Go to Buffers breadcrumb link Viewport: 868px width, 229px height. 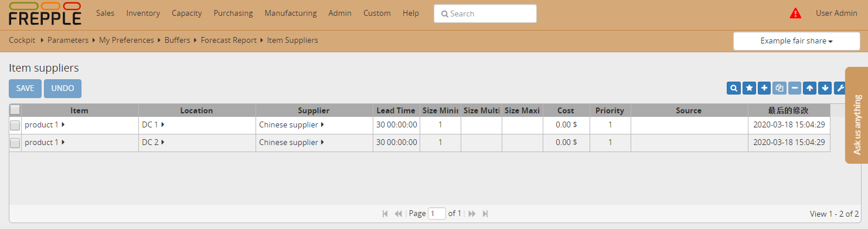177,41
